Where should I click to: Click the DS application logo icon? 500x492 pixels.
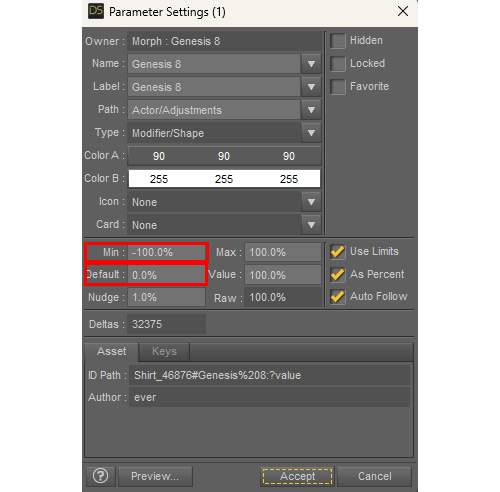point(96,11)
